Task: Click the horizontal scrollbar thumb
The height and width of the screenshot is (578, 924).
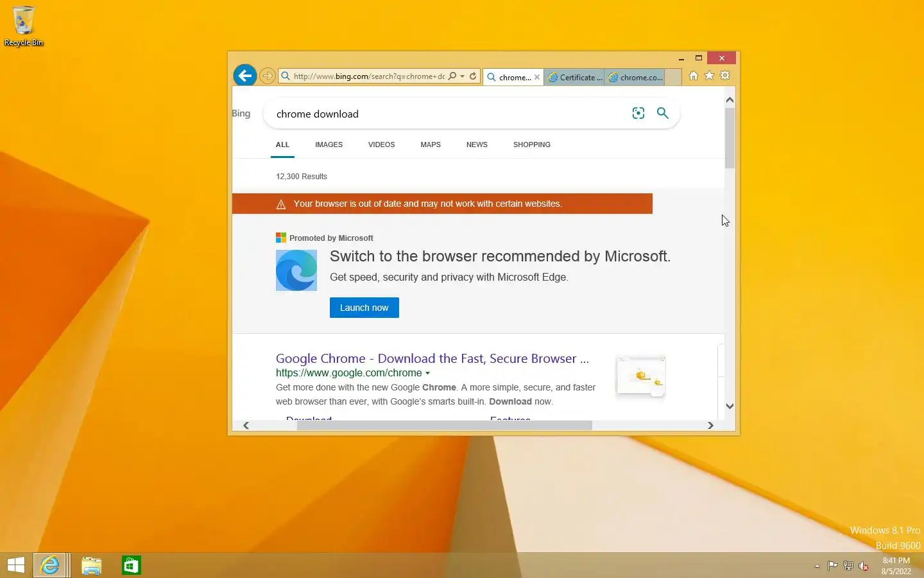Action: [444, 425]
